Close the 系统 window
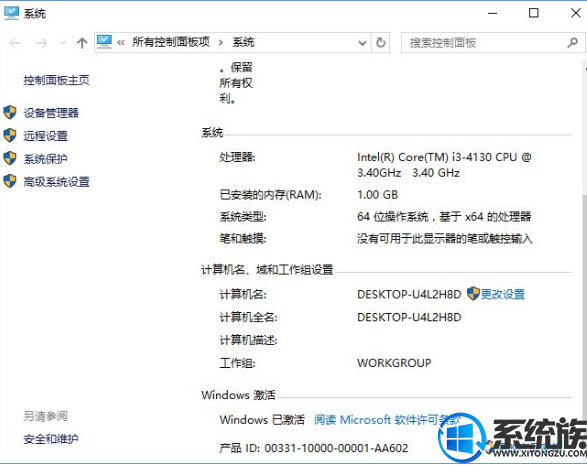Viewport: 587px width, 466px height. tap(576, 13)
